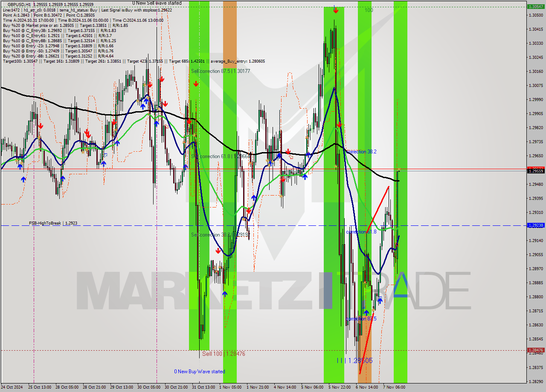Click the 1.28290 price axis label
Screen dimensions: 546x392
click(x=535, y=381)
